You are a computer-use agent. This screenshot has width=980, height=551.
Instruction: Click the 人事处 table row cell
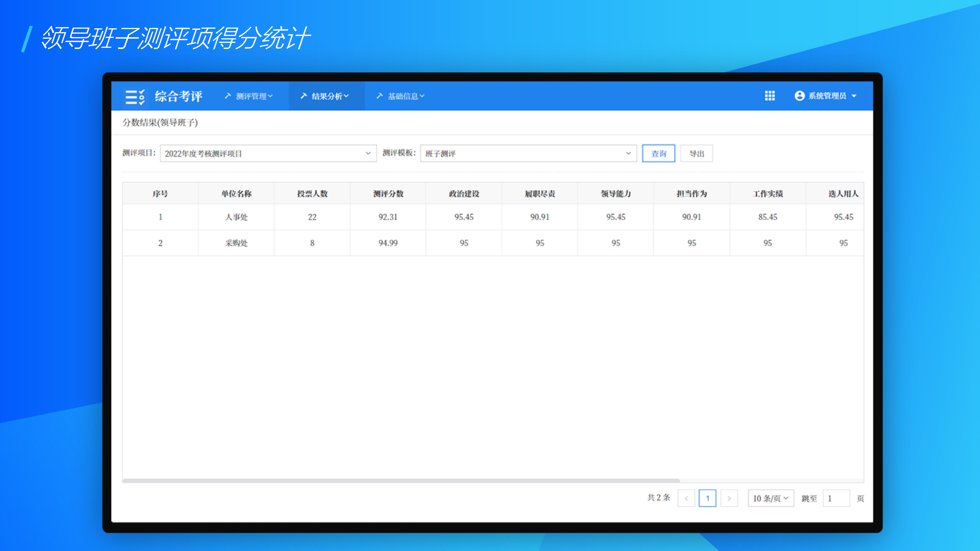[x=236, y=217]
